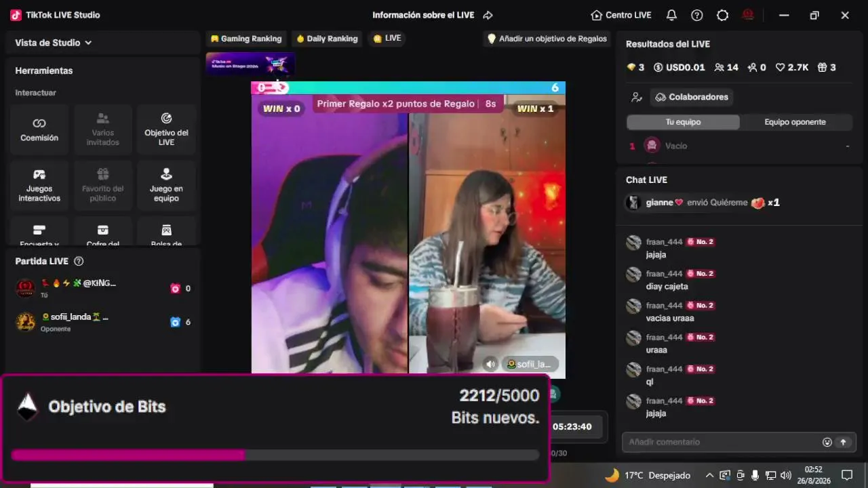Click the Favorito del público tool

pos(103,186)
